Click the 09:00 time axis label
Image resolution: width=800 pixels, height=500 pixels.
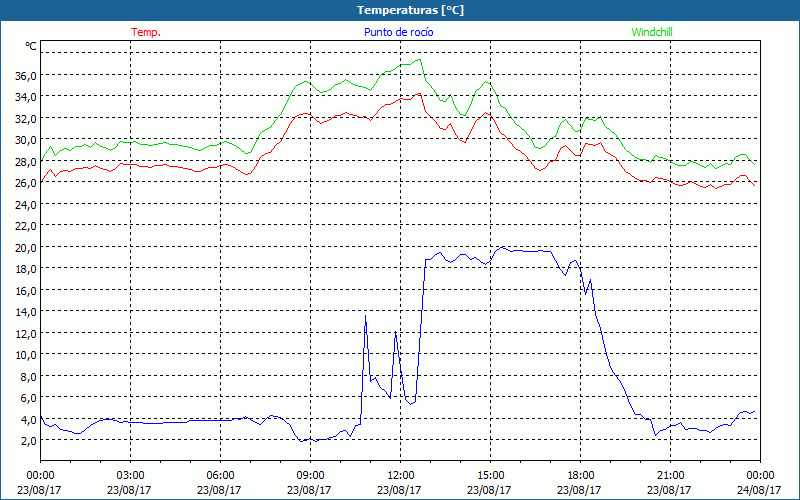pyautogui.click(x=310, y=476)
